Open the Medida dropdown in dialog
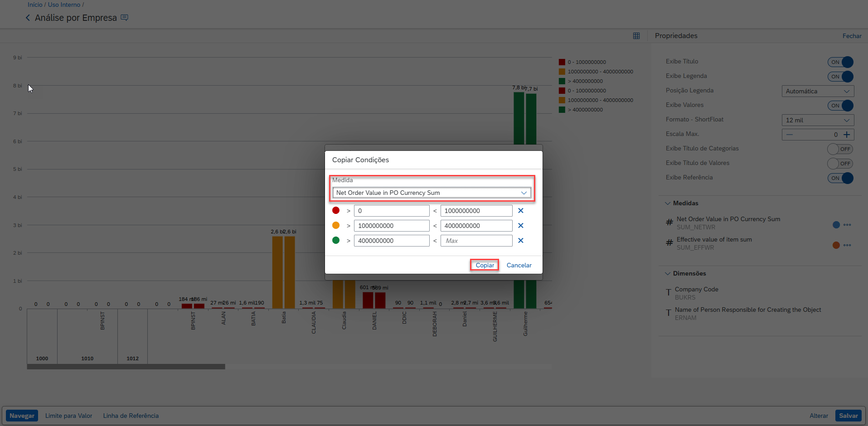The height and width of the screenshot is (426, 868). click(432, 193)
